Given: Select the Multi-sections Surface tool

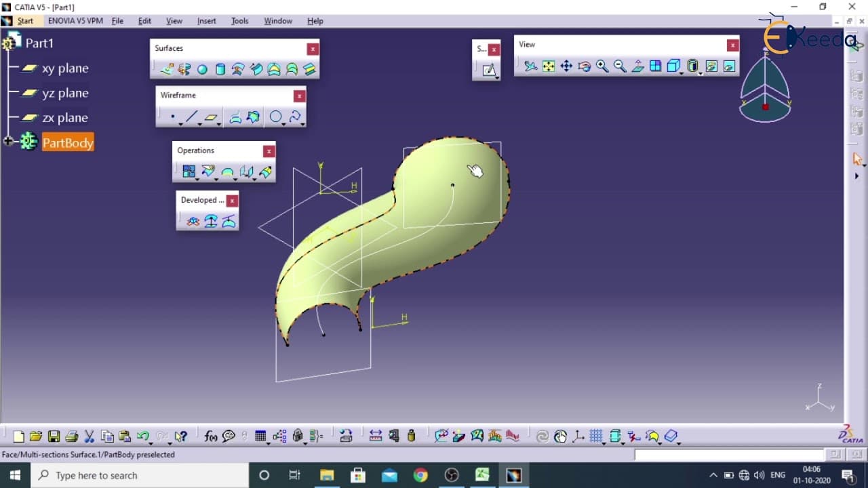Looking at the screenshot, I should point(292,68).
